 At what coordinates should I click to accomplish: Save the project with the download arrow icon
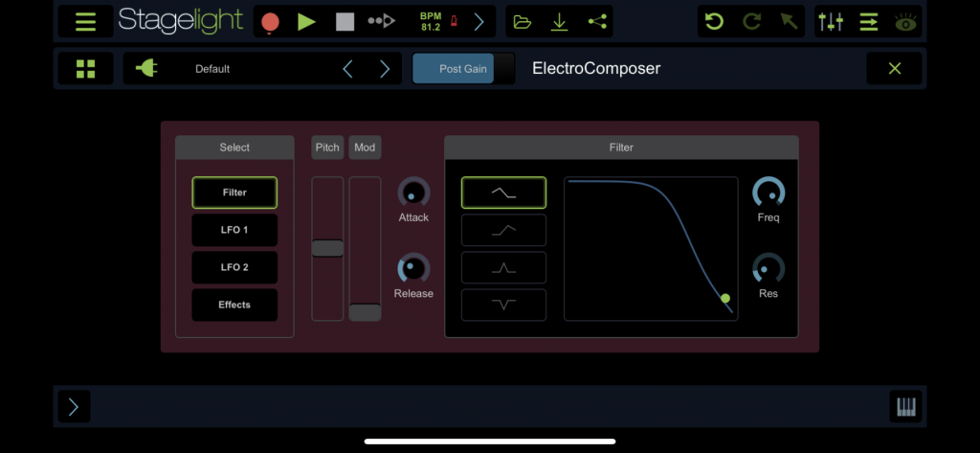tap(559, 22)
